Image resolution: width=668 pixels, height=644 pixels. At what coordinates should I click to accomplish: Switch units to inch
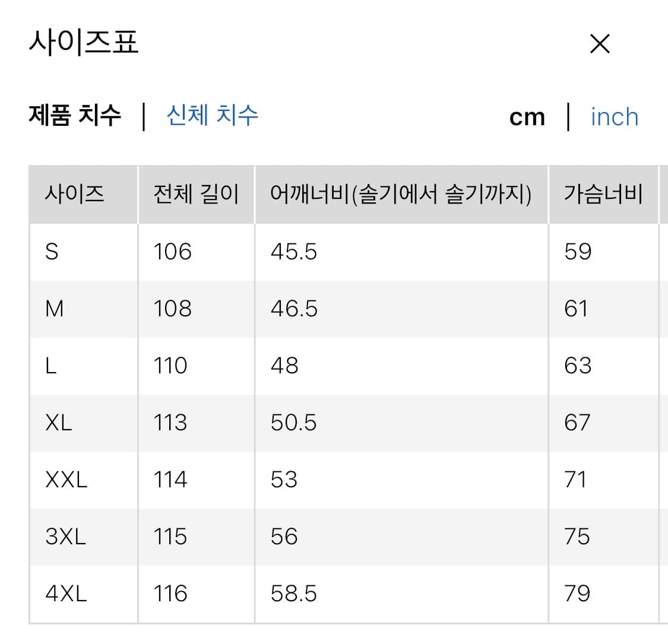pyautogui.click(x=615, y=117)
